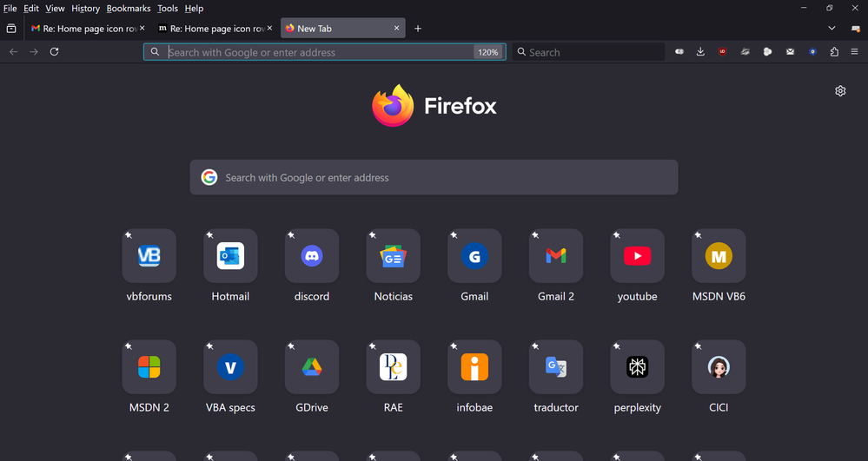This screenshot has height=461, width=868.
Task: Close the Gmail 'Re: Home page' tab
Action: (142, 29)
